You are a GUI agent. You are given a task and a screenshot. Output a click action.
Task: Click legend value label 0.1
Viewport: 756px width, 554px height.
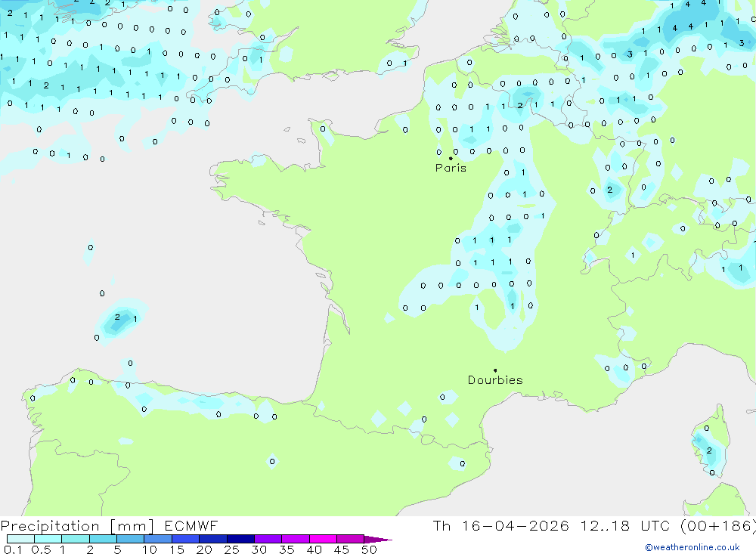[13, 549]
